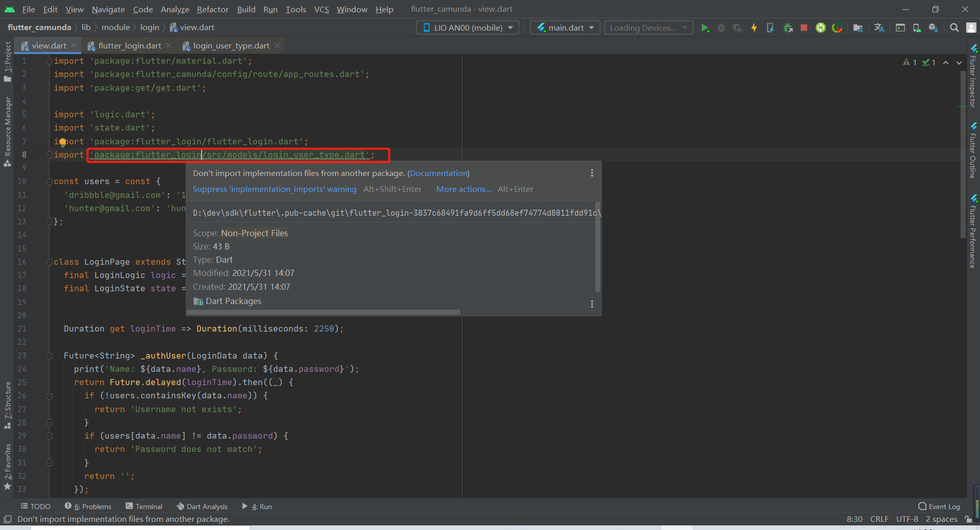The image size is (980, 530).
Task: Toggle the 1: Project sidebar
Action: tap(8, 56)
